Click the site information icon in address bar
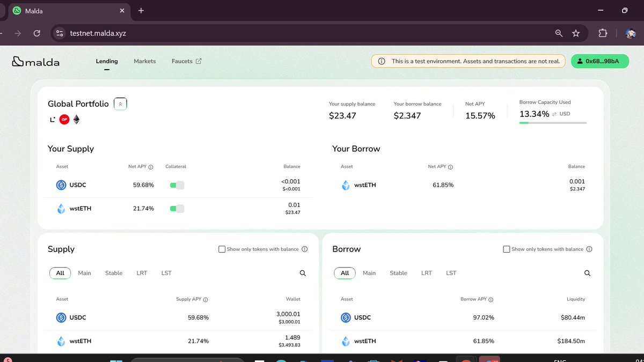The width and height of the screenshot is (644, 362). (x=60, y=33)
